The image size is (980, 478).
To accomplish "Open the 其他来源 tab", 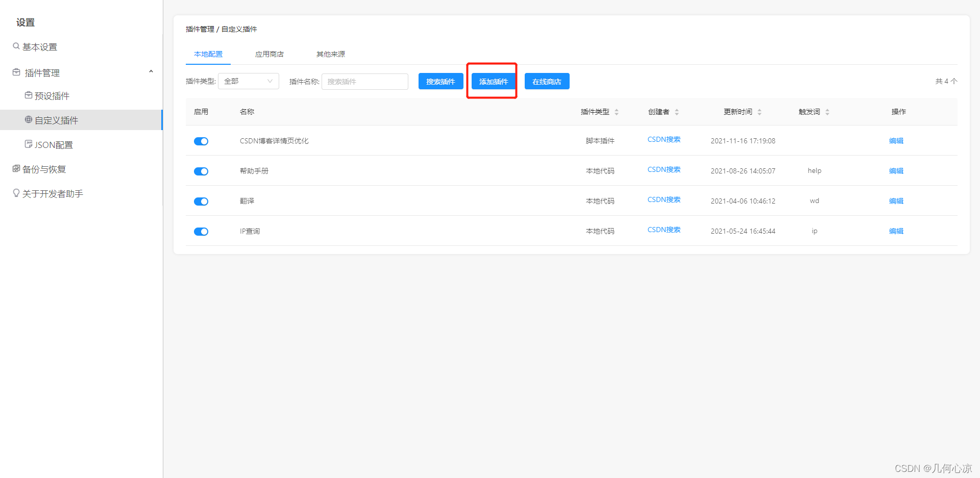I will [x=331, y=54].
